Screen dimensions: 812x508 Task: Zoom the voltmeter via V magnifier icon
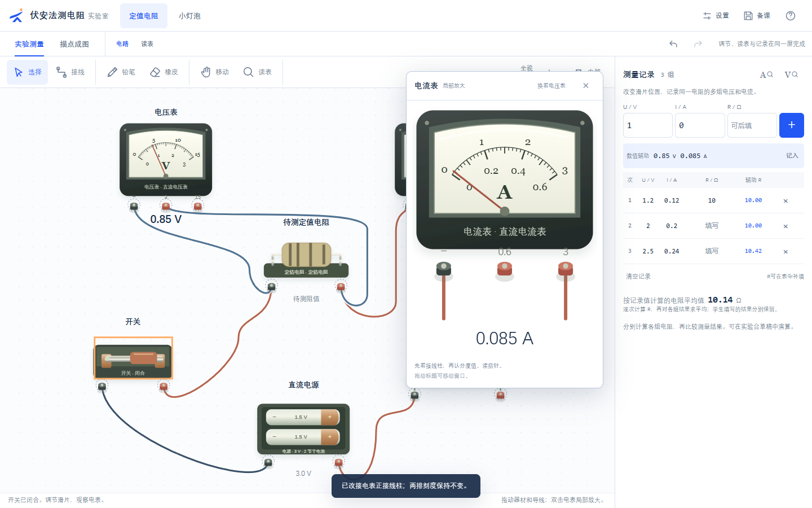point(791,75)
